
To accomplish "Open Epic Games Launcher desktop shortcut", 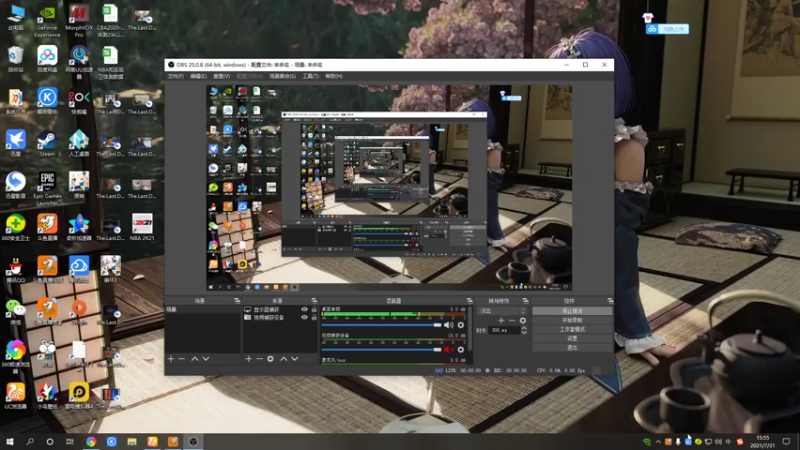I will (x=47, y=188).
